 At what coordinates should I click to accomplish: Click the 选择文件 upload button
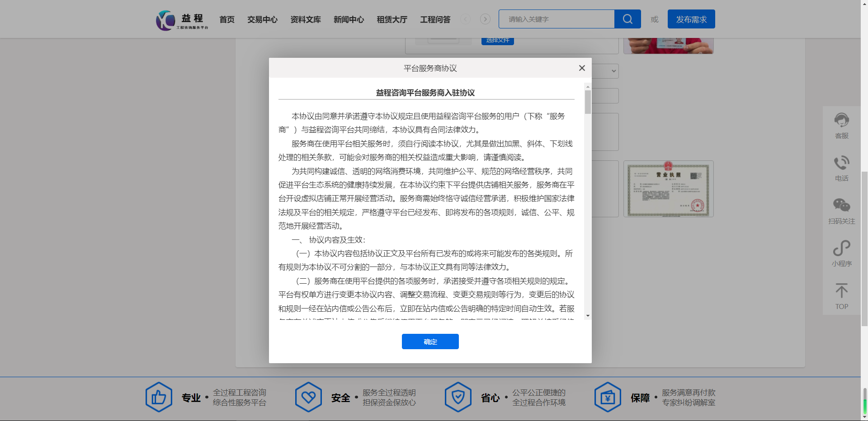498,41
